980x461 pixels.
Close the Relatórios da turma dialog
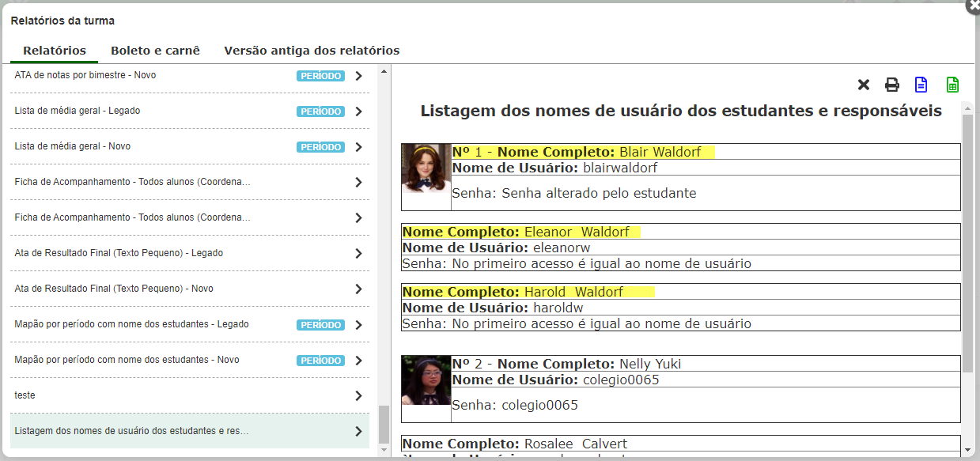tap(973, 5)
